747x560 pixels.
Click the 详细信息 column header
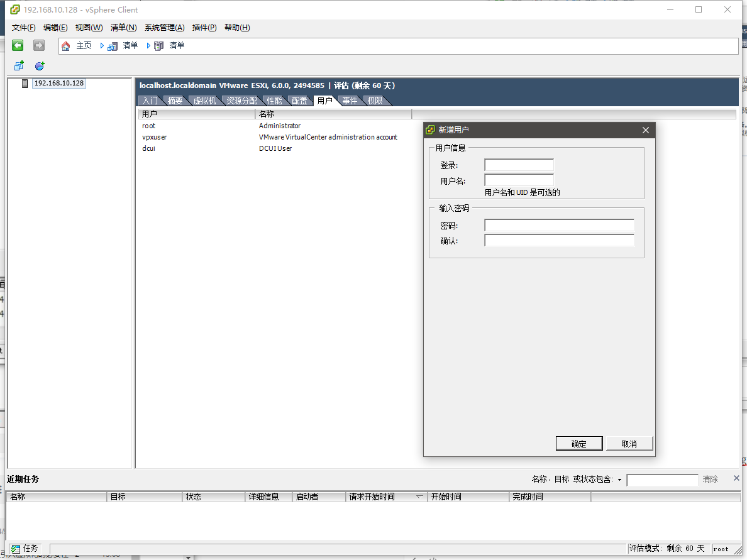268,497
